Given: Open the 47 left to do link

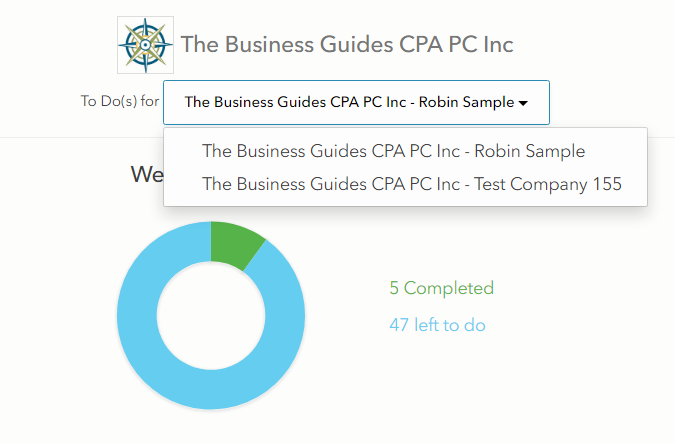Looking at the screenshot, I should 437,325.
